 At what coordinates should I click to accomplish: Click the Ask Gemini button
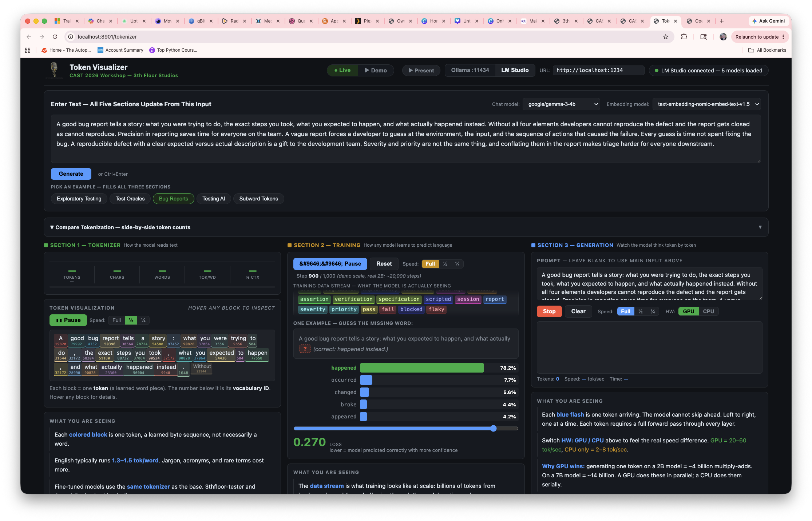tap(768, 21)
